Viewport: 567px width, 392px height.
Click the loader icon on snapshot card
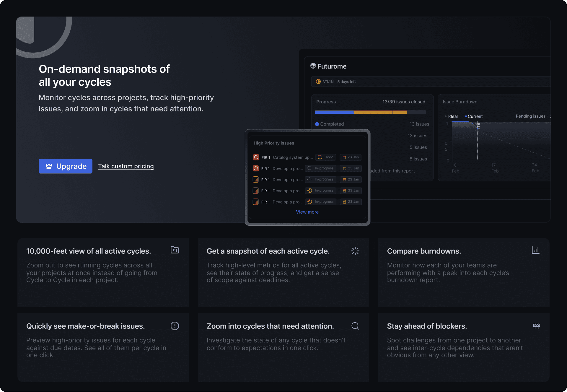[x=355, y=251]
